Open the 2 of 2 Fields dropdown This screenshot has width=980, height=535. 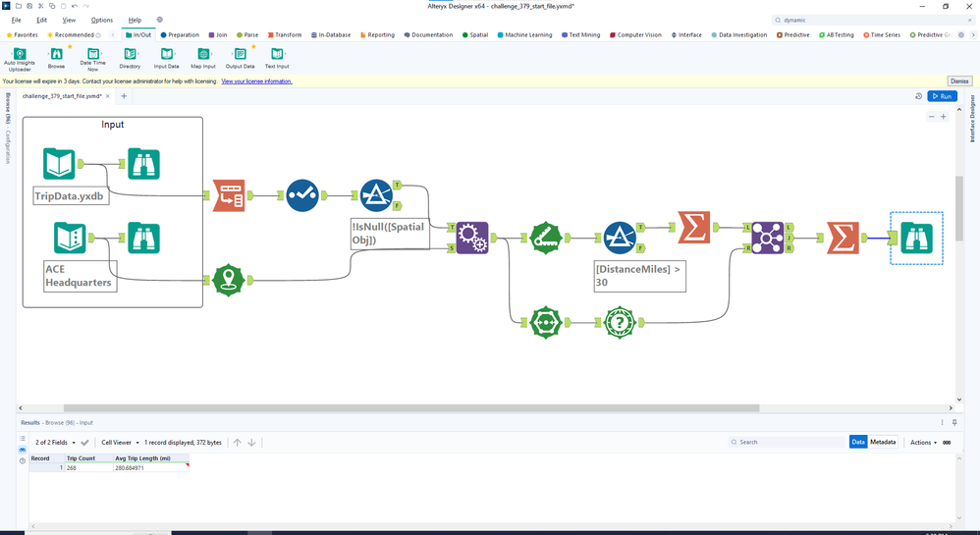pyautogui.click(x=55, y=442)
